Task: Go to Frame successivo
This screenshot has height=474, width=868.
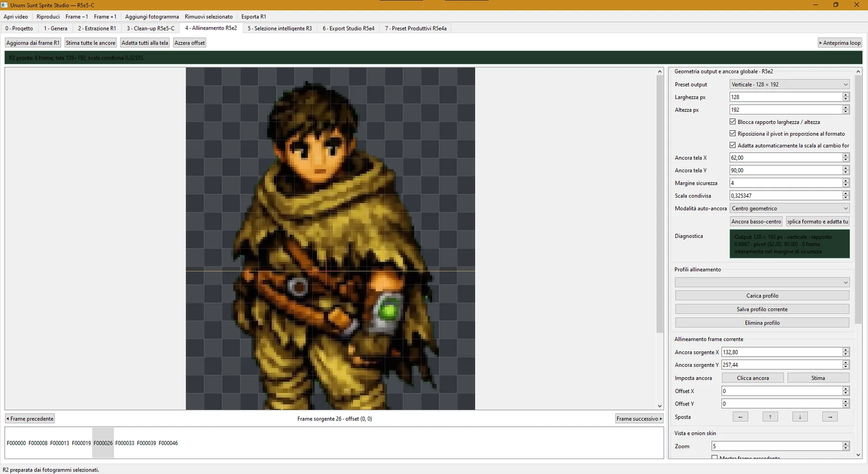Action: point(639,418)
